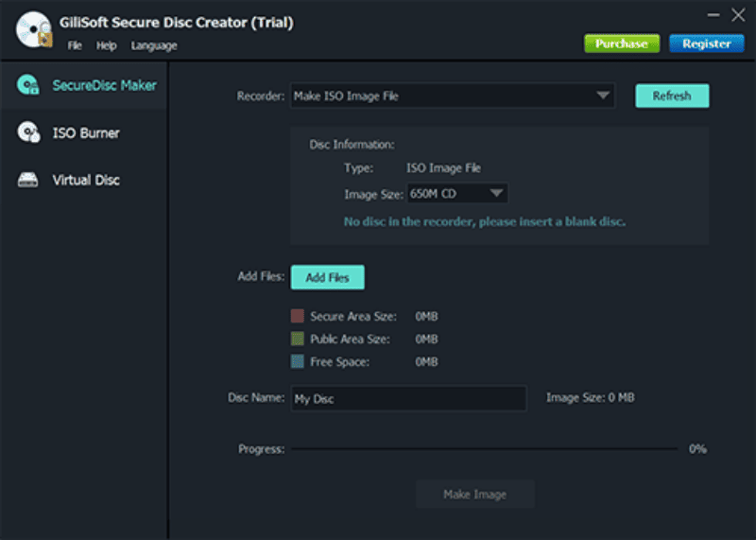The height and width of the screenshot is (540, 756).
Task: Click the blue Free Space color swatch
Action: click(298, 361)
